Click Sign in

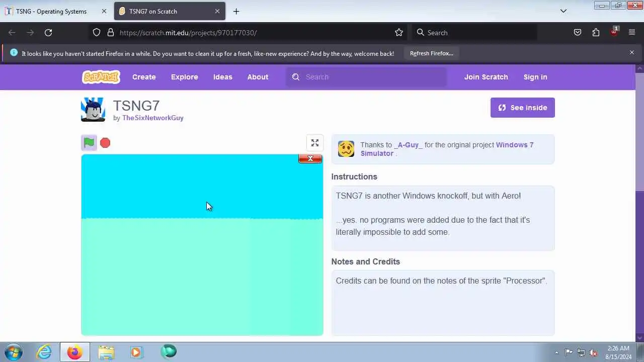coord(535,77)
